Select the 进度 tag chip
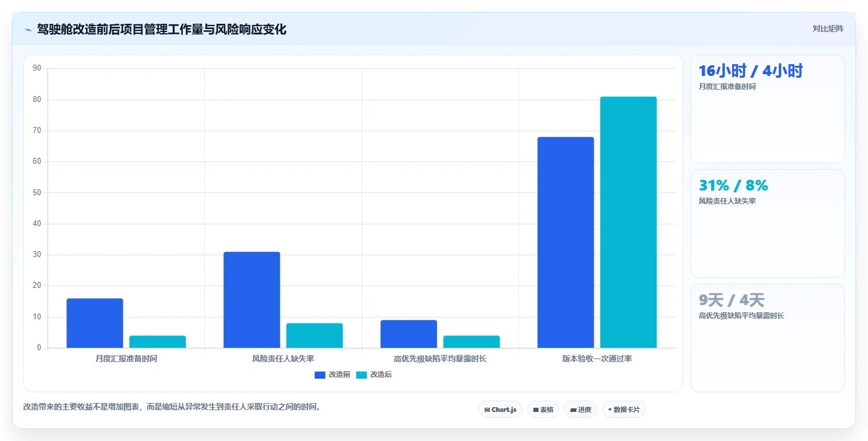This screenshot has width=868, height=441. click(581, 410)
